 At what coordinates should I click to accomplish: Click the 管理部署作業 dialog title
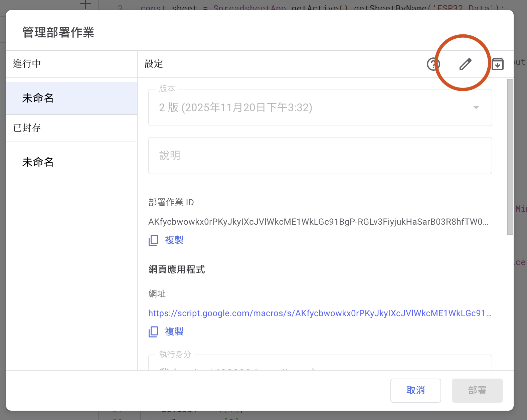pyautogui.click(x=58, y=32)
